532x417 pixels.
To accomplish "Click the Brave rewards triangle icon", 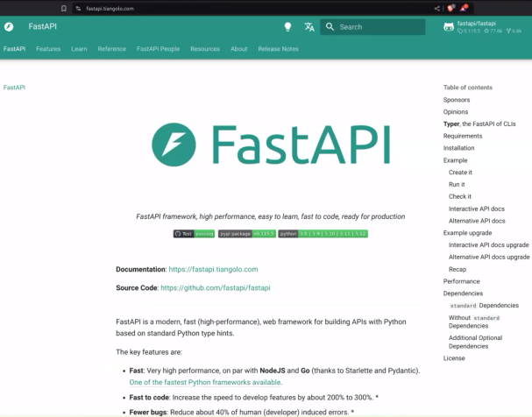I will point(464,8).
